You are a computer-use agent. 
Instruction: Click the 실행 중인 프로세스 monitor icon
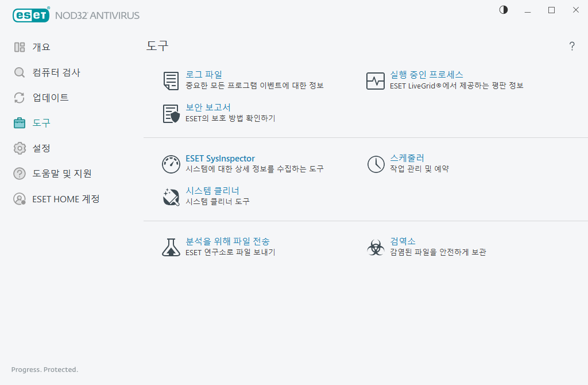(376, 80)
